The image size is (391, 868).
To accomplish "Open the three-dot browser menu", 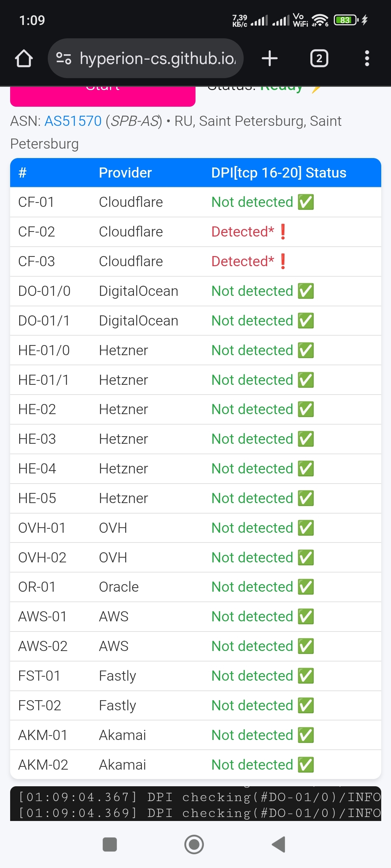I will coord(367,58).
